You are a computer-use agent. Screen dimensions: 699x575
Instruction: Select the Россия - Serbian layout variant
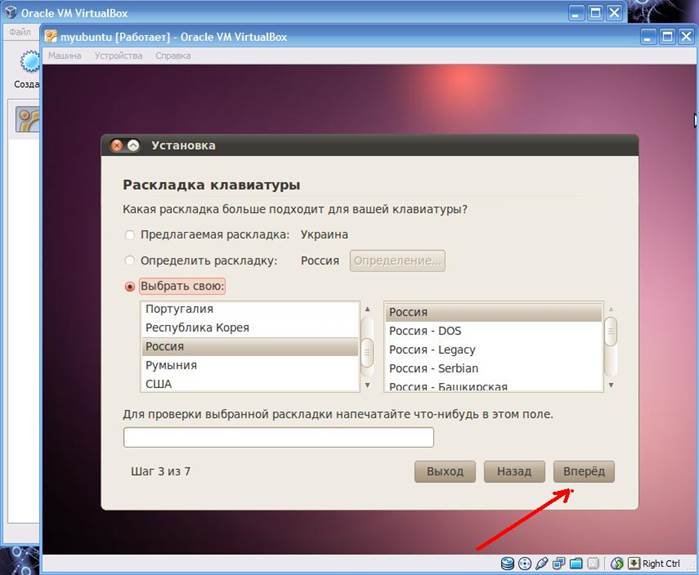(x=493, y=369)
